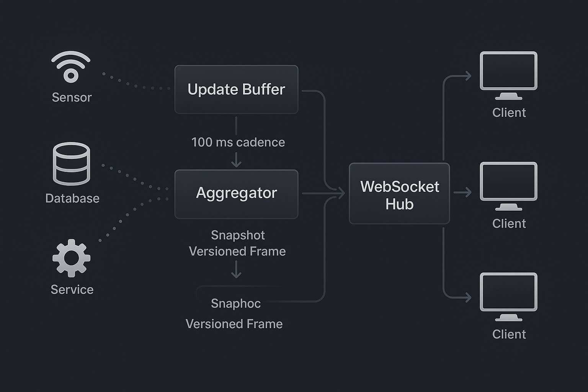Screen dimensions: 588x392
Task: Click the bottom Versioned Frame label
Action: (x=234, y=324)
